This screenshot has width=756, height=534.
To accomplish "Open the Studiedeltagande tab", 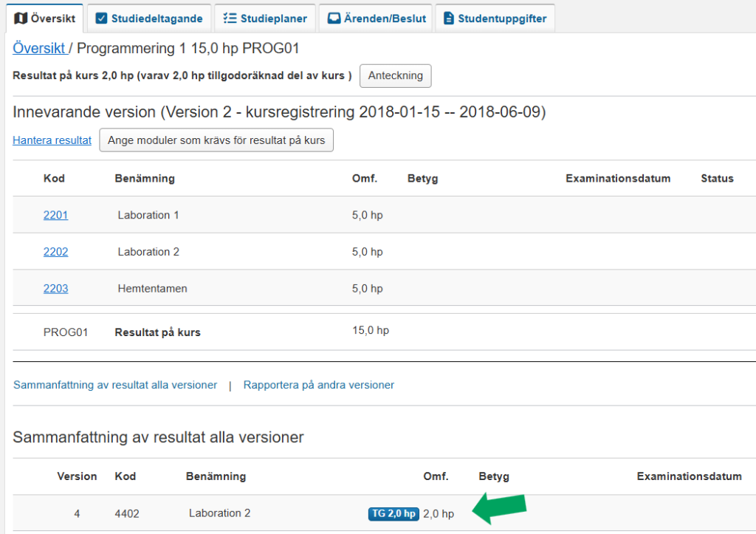I will coord(149,18).
